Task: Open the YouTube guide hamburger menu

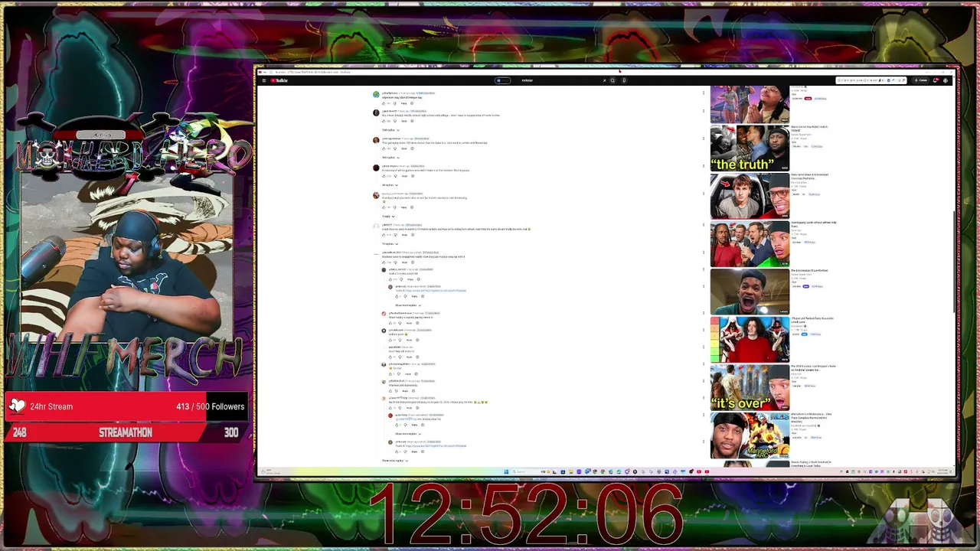Action: point(263,80)
